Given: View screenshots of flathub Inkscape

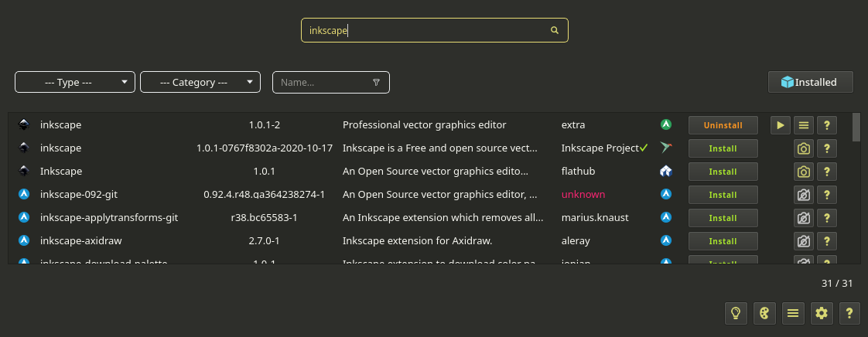Looking at the screenshot, I should coord(804,172).
